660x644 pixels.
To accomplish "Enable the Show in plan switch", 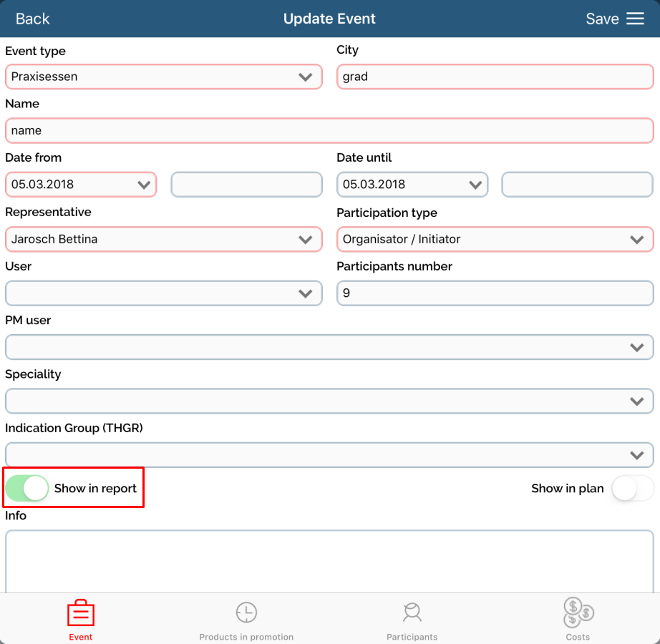I will [x=632, y=489].
